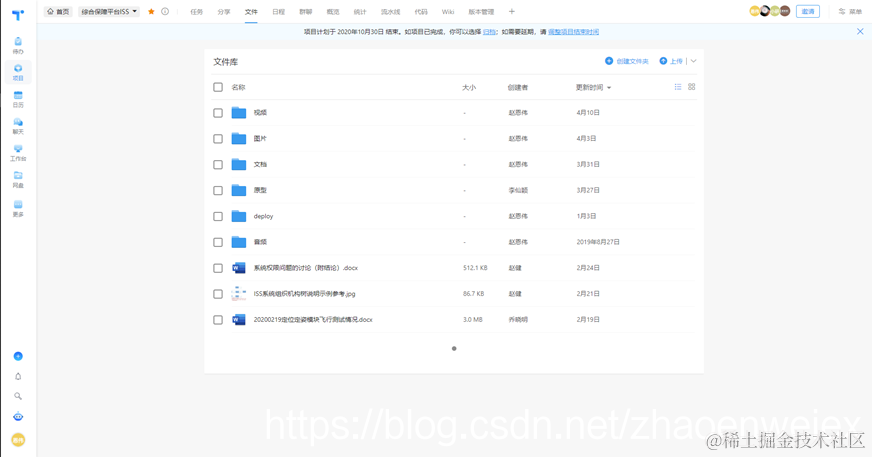
Task: Open the 音频 folder name
Action: 260,242
